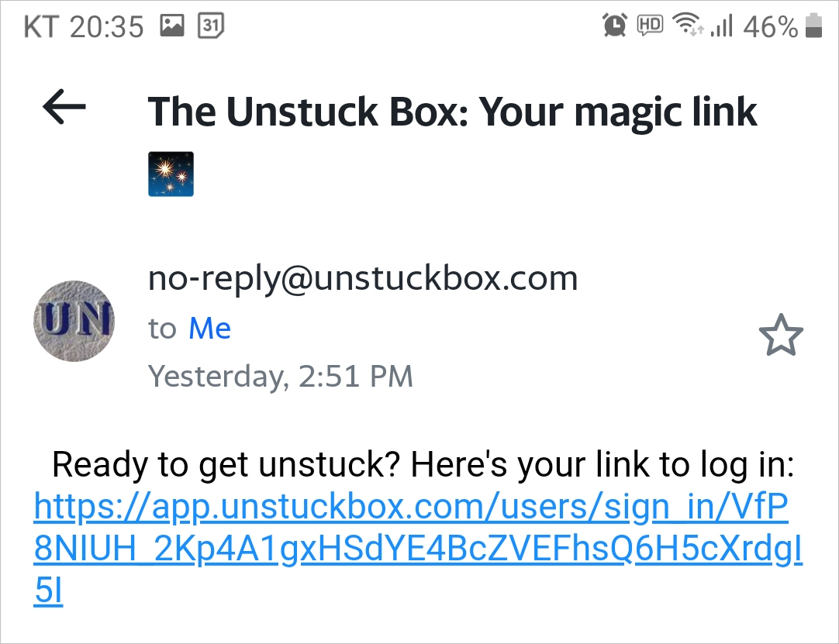The width and height of the screenshot is (839, 644).
Task: Open the unstuckbox sign-in magic link
Action: coord(418,549)
